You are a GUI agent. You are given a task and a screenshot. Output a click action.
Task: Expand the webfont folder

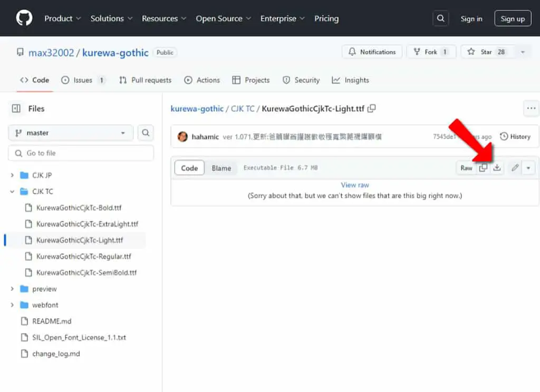click(x=12, y=305)
